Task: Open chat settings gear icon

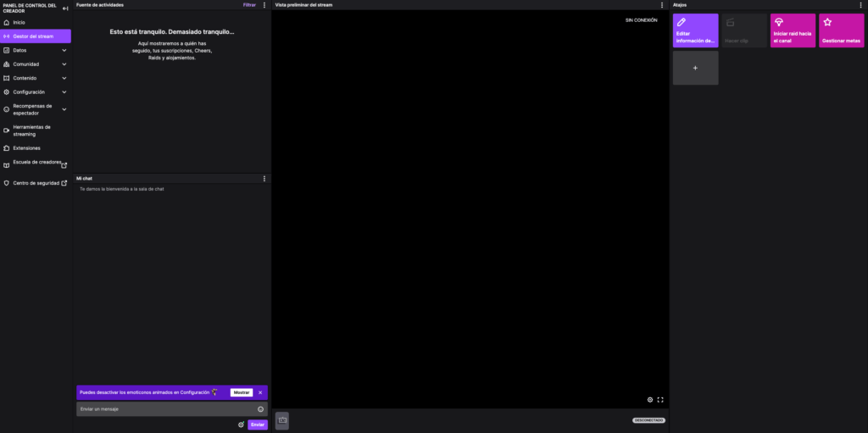Action: [241, 425]
